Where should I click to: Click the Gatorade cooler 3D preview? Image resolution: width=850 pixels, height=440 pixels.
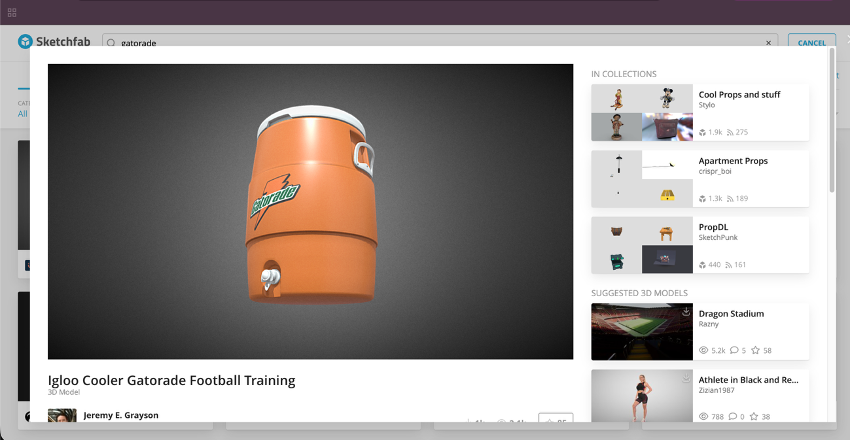311,212
